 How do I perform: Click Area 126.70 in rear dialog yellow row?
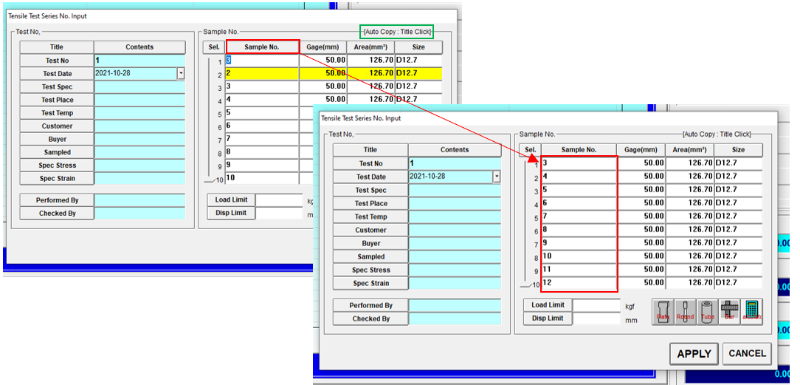[x=371, y=73]
